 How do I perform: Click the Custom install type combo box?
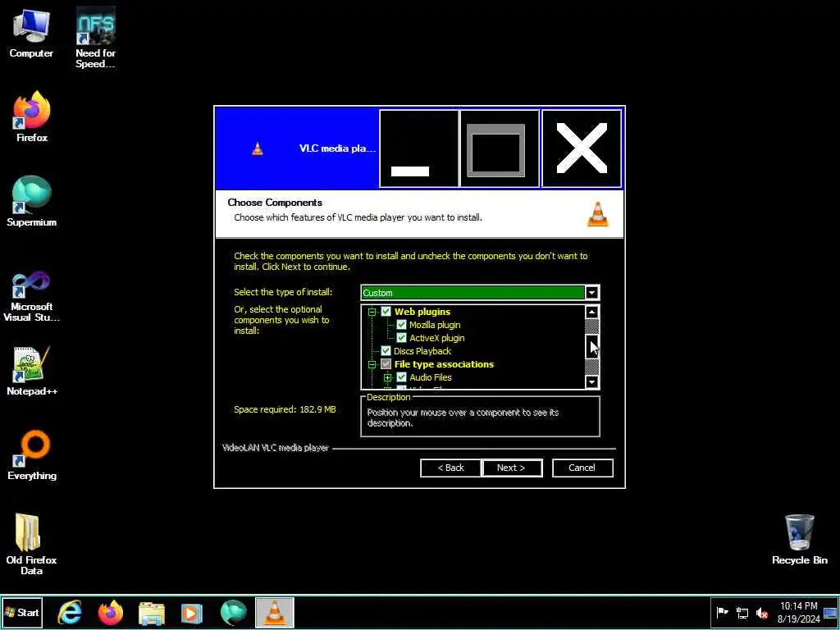coord(480,293)
